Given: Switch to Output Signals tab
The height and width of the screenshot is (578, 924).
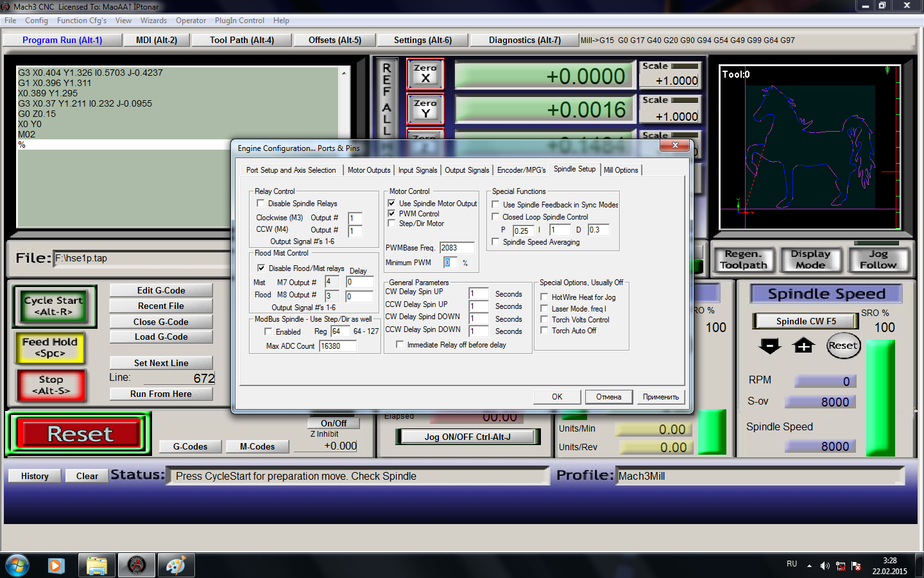Looking at the screenshot, I should [x=467, y=170].
